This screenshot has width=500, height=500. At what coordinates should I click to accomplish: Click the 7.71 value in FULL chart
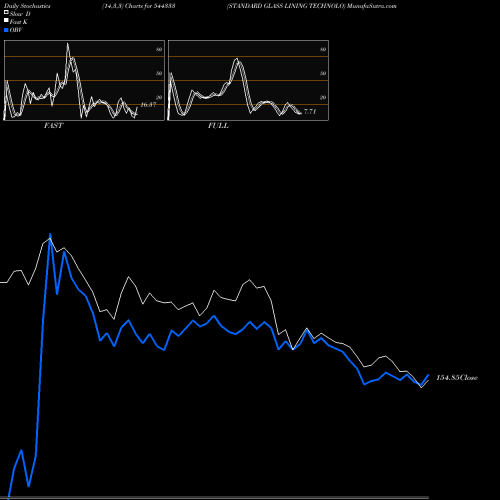[310, 111]
